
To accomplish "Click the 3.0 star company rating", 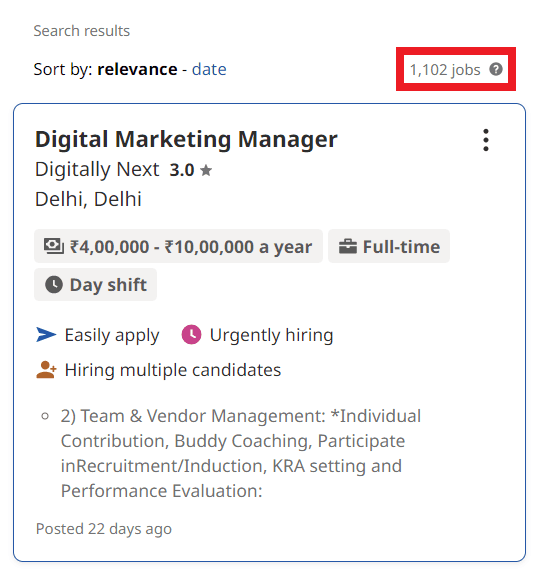I will [191, 170].
